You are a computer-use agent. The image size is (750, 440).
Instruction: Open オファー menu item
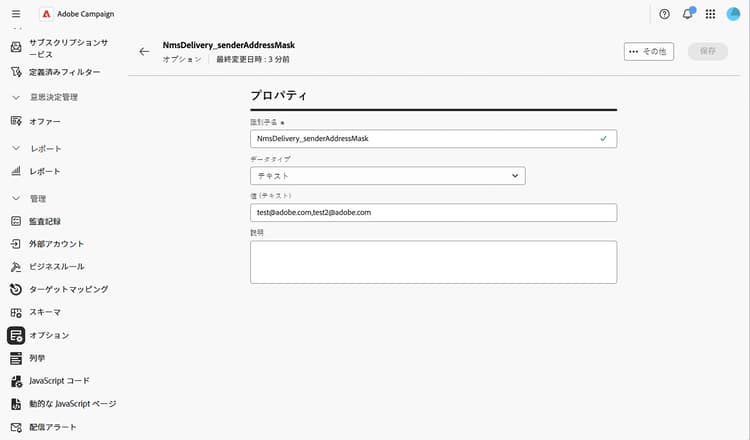[x=45, y=121]
